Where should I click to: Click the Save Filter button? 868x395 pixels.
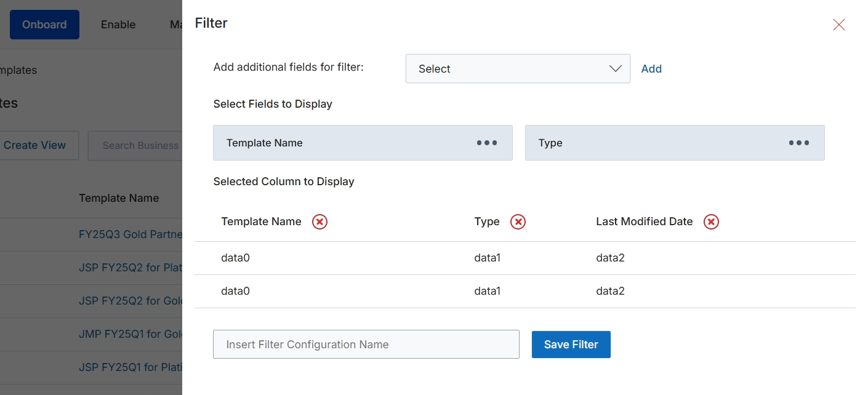(571, 345)
